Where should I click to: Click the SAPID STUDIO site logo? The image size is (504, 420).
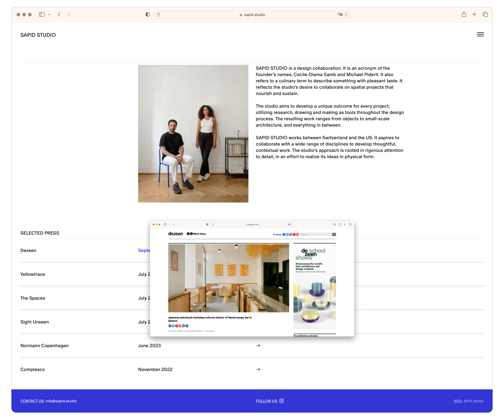(x=38, y=35)
